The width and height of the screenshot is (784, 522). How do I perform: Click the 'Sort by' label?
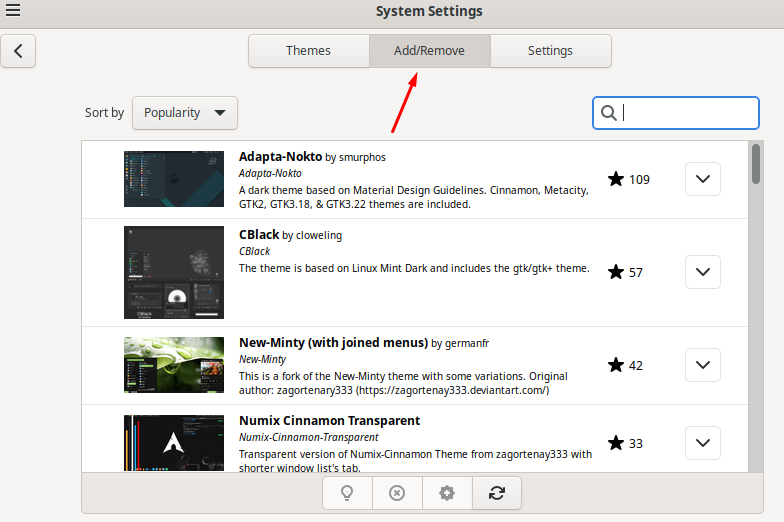(104, 113)
